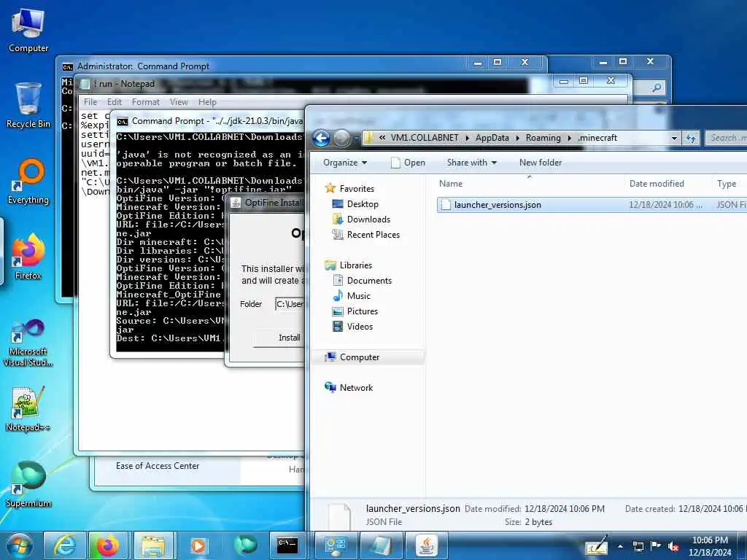The width and height of the screenshot is (747, 560).
Task: Open the Microsoft Visual Studio desktop shortcut
Action: pyautogui.click(x=28, y=343)
